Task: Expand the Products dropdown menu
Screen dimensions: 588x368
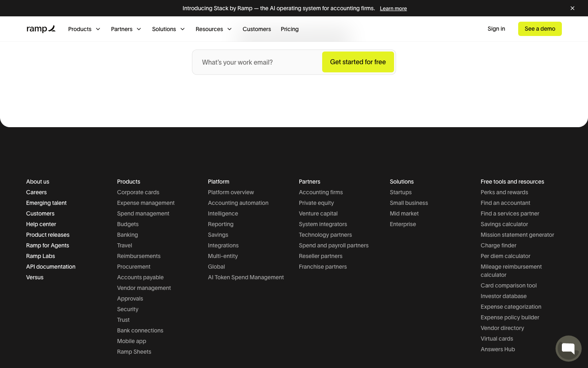Action: [x=85, y=29]
